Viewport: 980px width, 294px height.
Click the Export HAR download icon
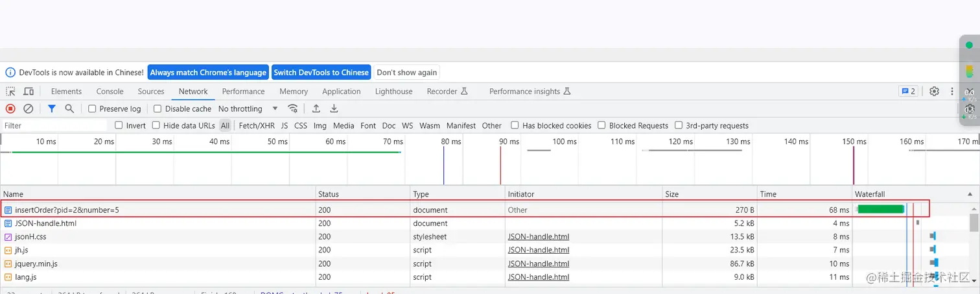tap(334, 109)
